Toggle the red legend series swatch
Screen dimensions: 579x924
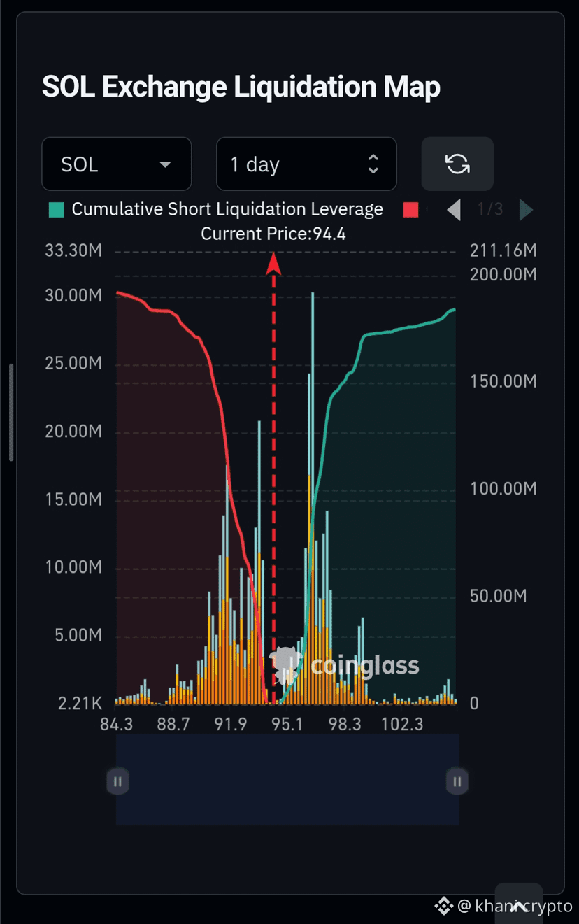coord(410,210)
